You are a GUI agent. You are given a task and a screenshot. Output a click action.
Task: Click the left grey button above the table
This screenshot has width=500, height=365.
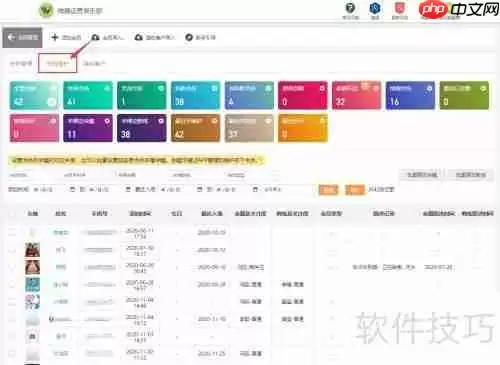coord(422,174)
